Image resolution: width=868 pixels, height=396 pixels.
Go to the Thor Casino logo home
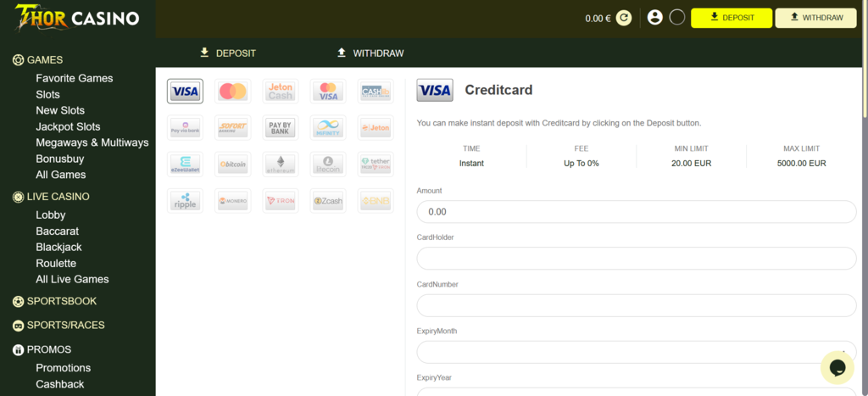[77, 19]
